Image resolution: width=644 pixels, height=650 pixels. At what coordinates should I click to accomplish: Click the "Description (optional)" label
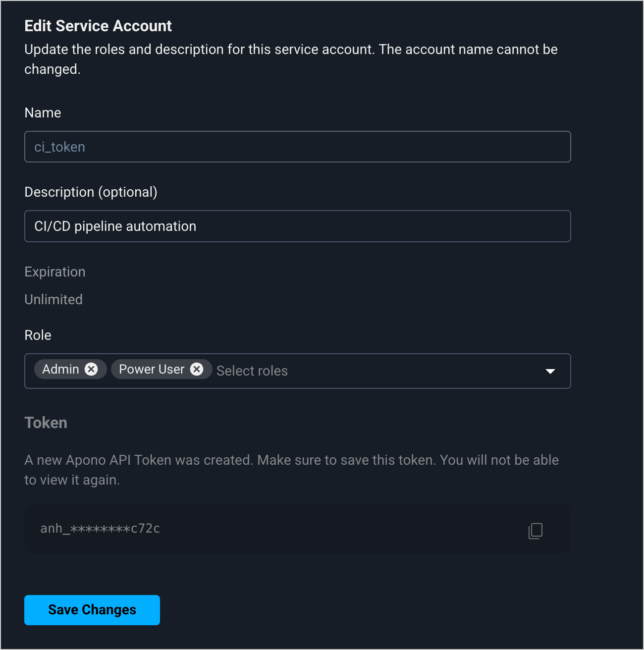91,192
